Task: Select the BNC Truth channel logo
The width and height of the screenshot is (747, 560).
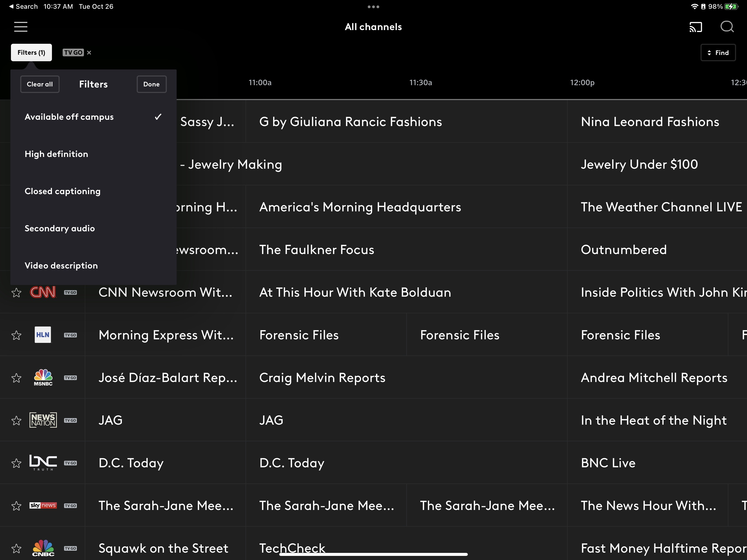Action: pos(43,463)
